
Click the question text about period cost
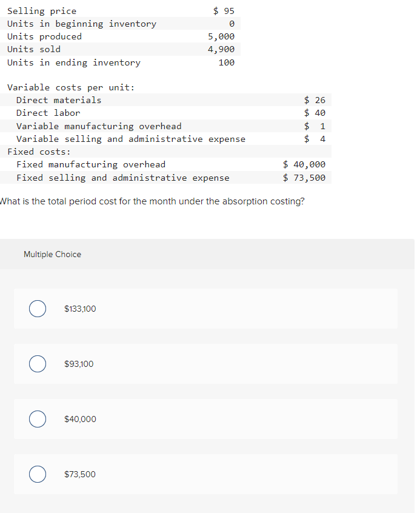[153, 201]
